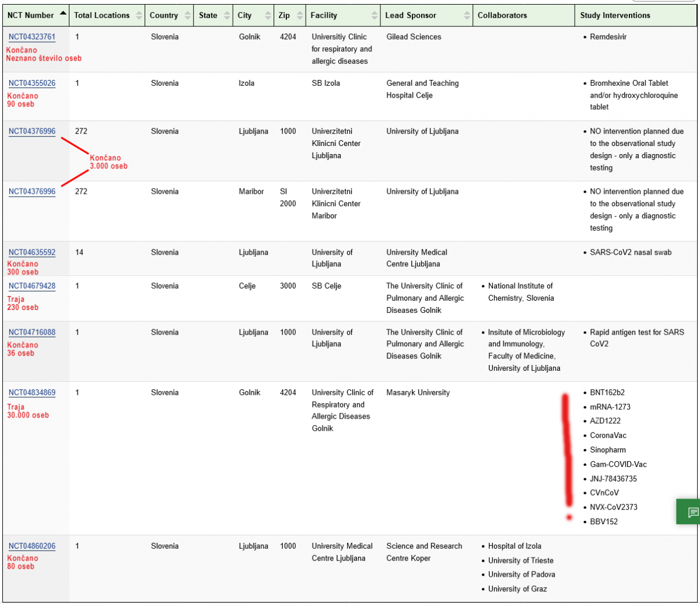Sort table by Total Locations arrows
The image size is (700, 606).
tap(139, 16)
